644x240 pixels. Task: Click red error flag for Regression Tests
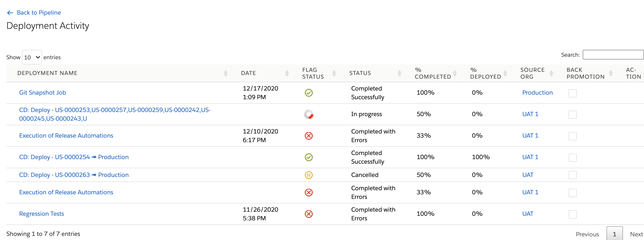click(309, 214)
